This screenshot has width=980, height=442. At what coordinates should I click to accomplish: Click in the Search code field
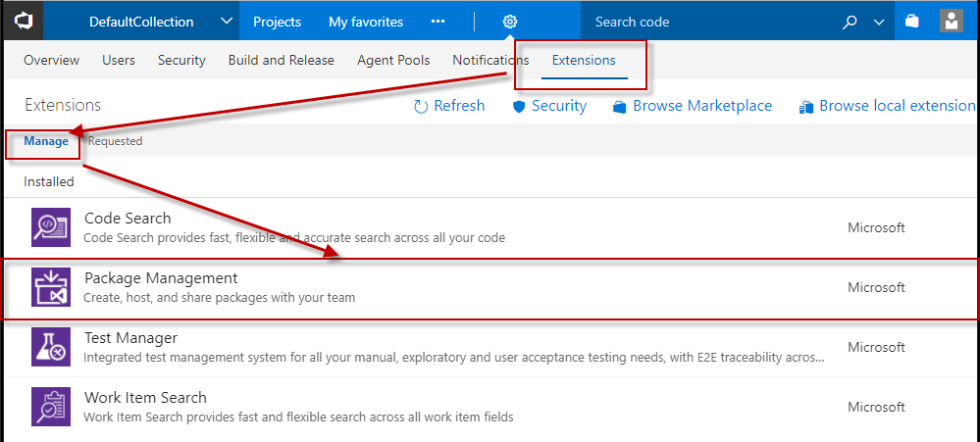click(706, 22)
